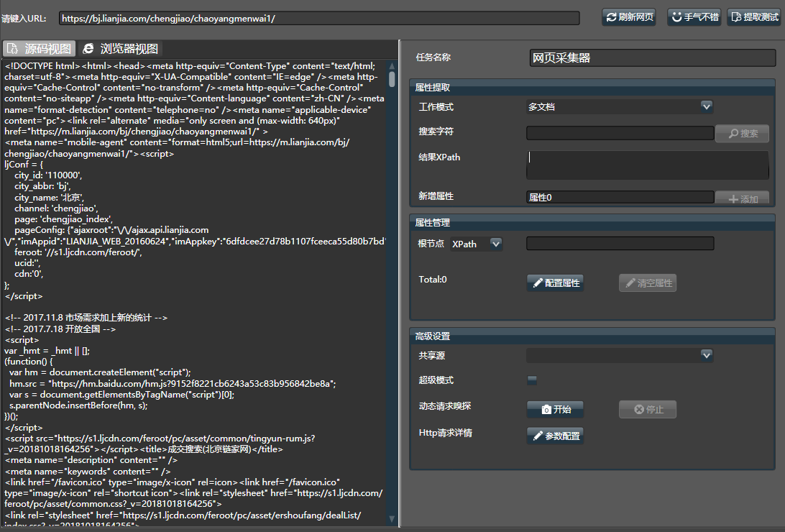Click the 属性管理 section header
The height and width of the screenshot is (532, 785).
592,223
